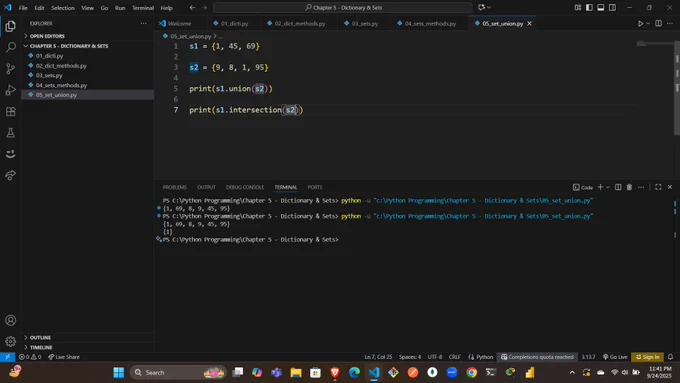
Task: Open Windows Start menu on taskbar
Action: tap(118, 372)
